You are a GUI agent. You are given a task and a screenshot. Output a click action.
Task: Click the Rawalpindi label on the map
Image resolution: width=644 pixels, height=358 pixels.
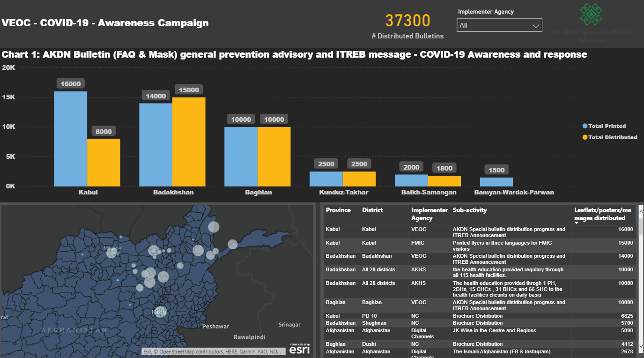point(250,337)
